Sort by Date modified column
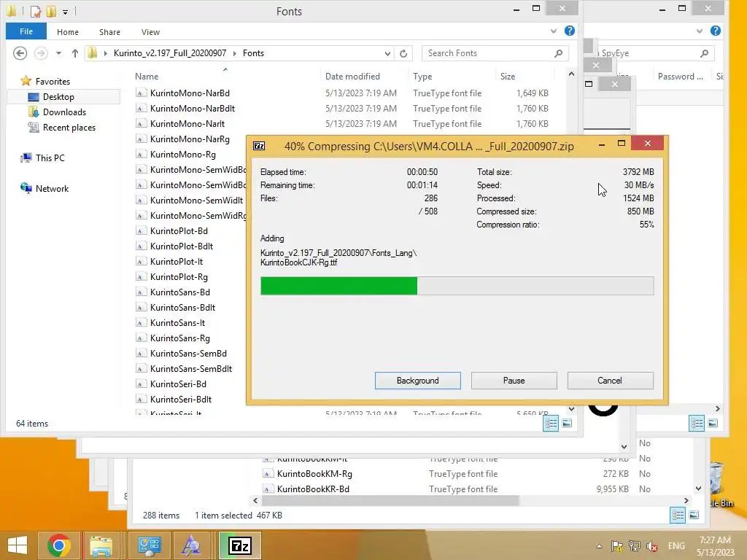The width and height of the screenshot is (747, 560). (352, 76)
